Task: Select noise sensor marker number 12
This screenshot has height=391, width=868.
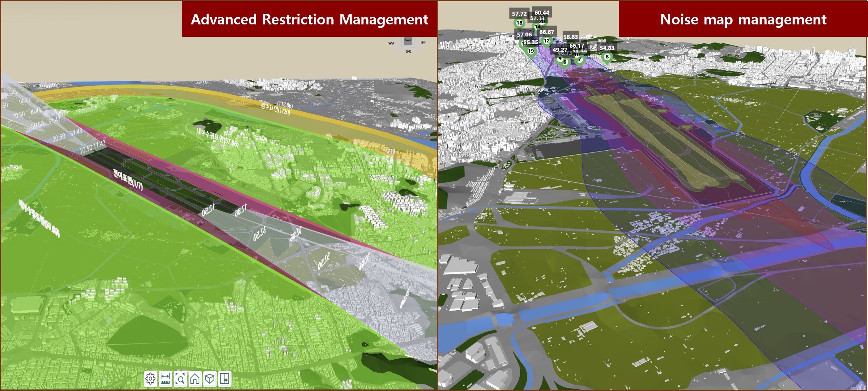Action: tap(547, 41)
